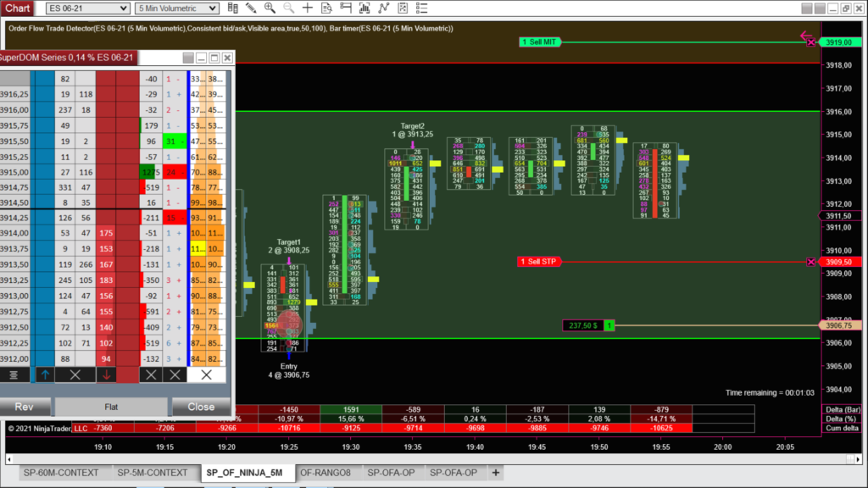Switch to the SP-60M-CONTEXT tab
Viewport: 868px width, 488px height.
click(61, 473)
